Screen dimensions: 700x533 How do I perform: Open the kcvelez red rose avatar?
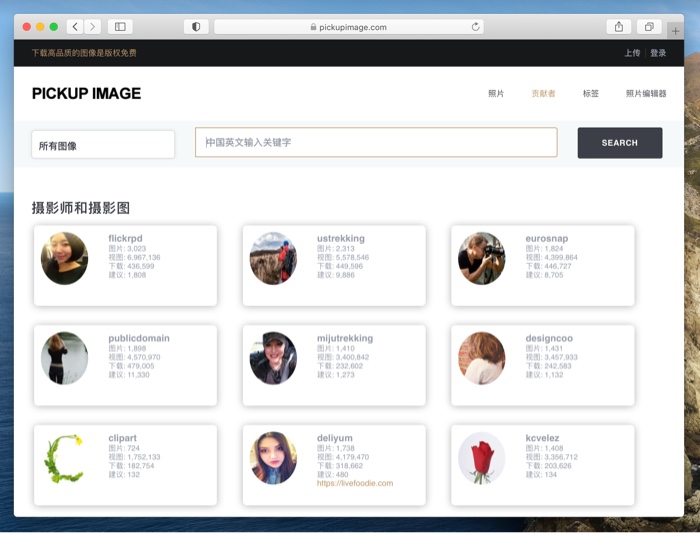[x=481, y=458]
